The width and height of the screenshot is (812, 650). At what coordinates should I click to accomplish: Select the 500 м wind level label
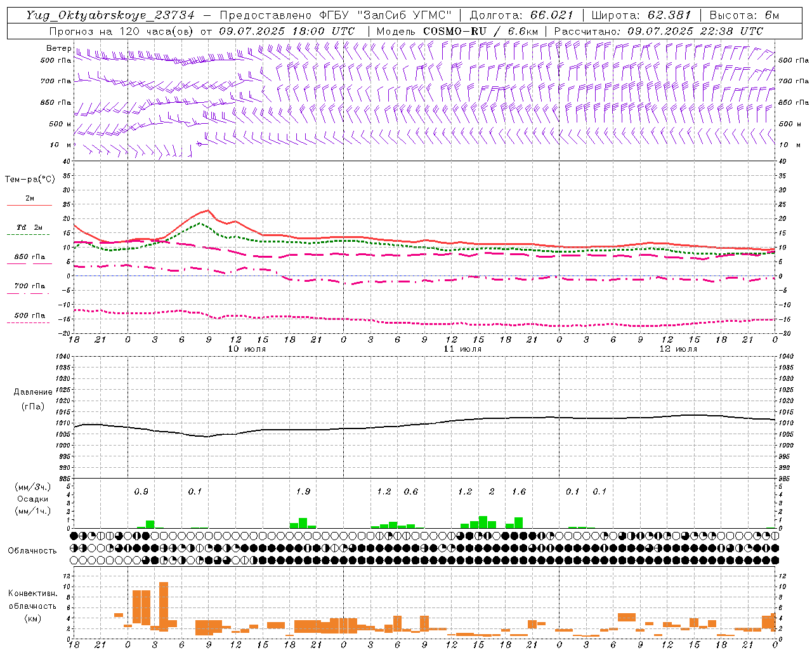[60, 124]
